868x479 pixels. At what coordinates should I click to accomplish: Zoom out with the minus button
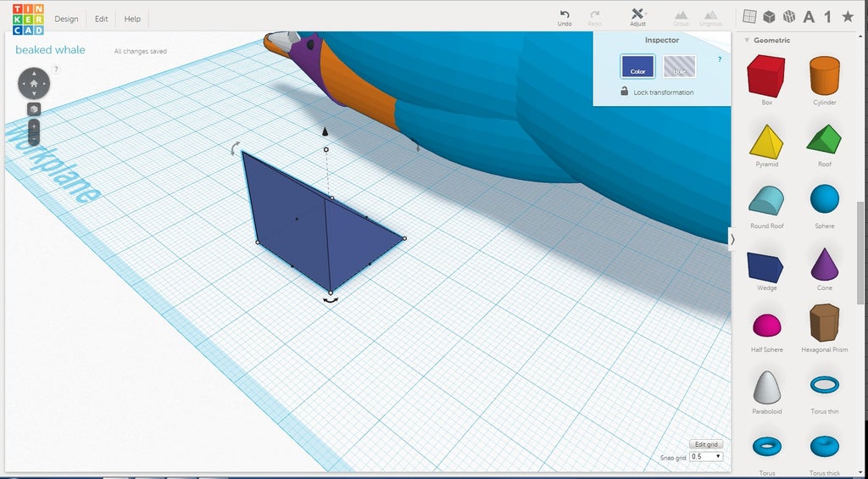click(34, 139)
